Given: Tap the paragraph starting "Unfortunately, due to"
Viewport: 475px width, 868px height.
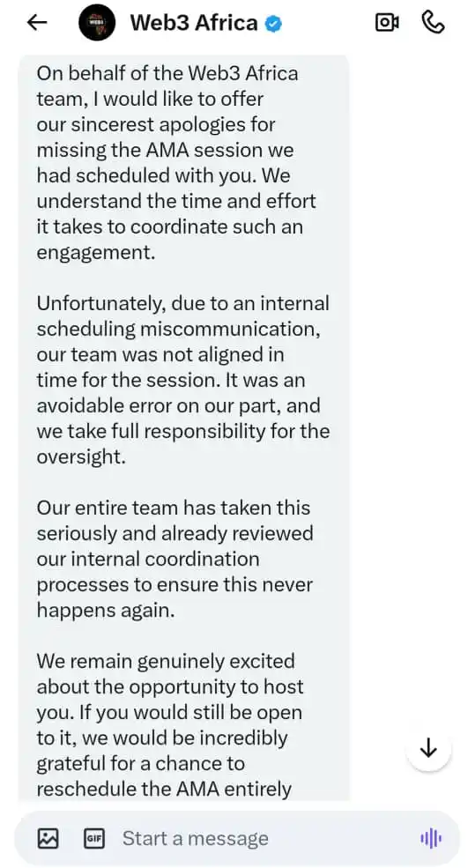Looking at the screenshot, I should [183, 381].
